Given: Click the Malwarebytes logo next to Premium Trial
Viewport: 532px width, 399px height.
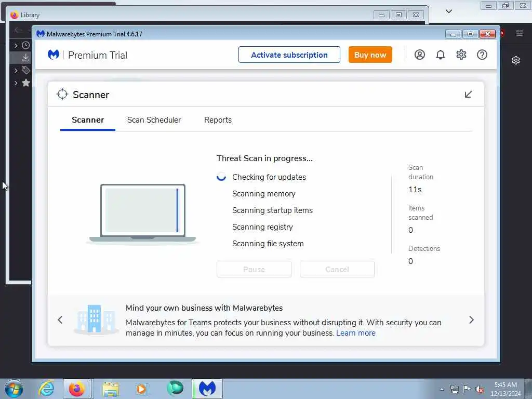Looking at the screenshot, I should click(x=54, y=55).
